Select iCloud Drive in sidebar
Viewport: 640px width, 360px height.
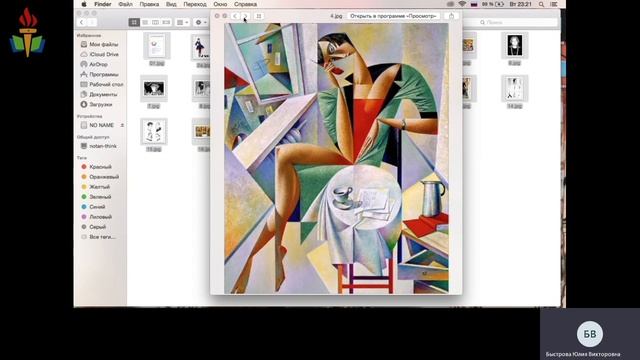100,54
